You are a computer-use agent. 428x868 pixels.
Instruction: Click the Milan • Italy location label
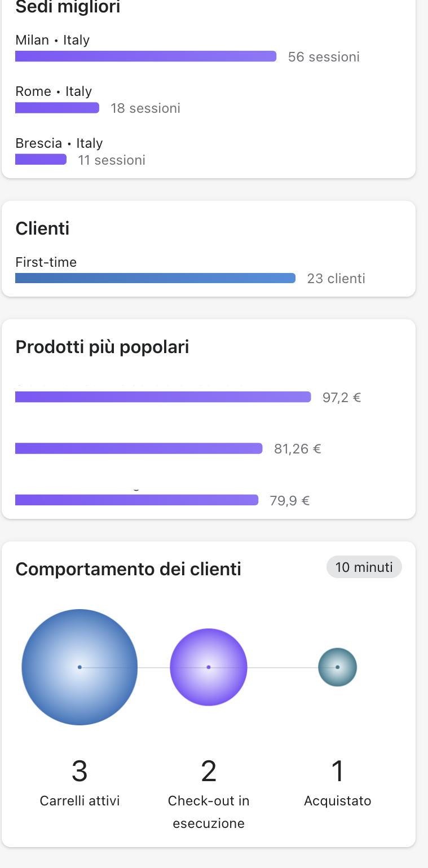tap(52, 40)
